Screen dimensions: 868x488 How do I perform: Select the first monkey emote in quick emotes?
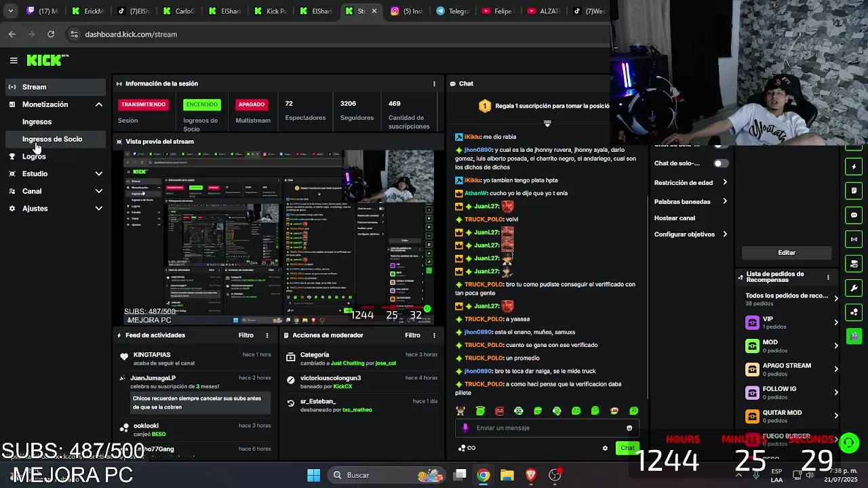coord(460,411)
